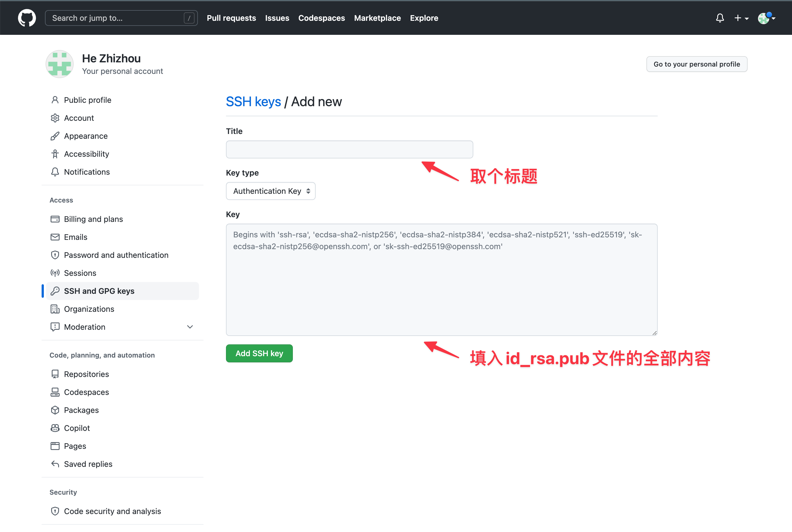Click the Organizations building icon
Viewport: 792px width, 532px height.
point(55,309)
